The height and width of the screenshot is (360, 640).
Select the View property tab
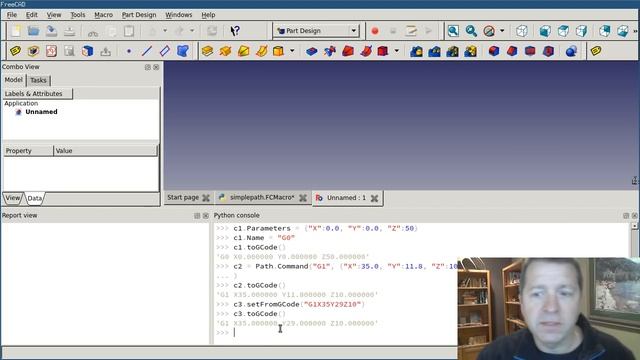click(x=12, y=198)
